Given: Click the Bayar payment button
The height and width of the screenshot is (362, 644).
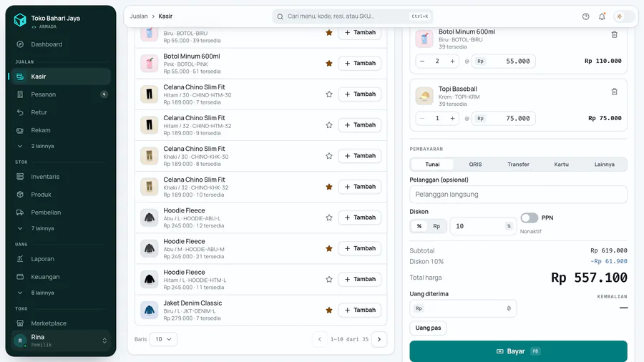Looking at the screenshot, I should coord(518,351).
